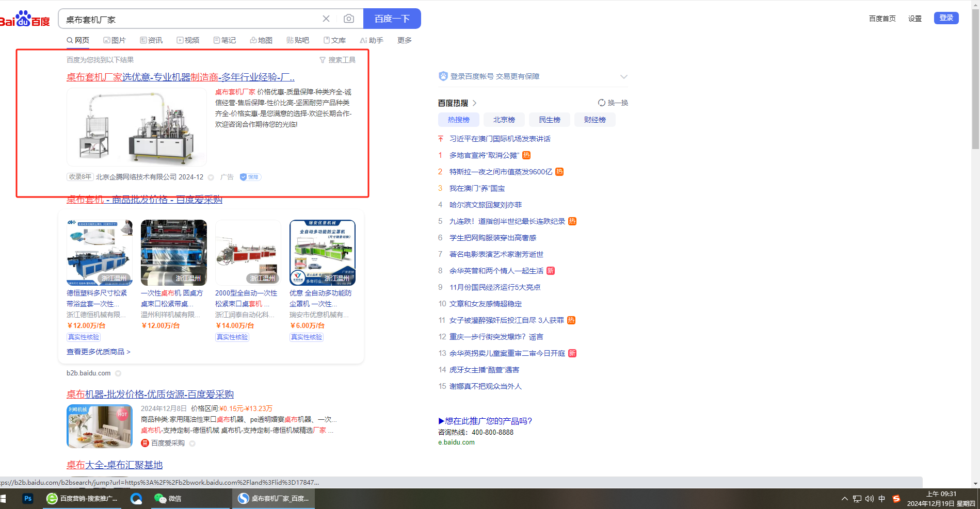Click 想在此推广您的产品吗? link
980x509 pixels.
point(485,421)
